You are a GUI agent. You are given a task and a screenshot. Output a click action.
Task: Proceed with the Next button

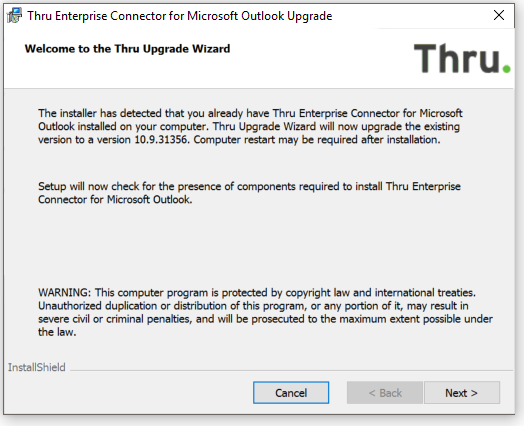pyautogui.click(x=462, y=393)
